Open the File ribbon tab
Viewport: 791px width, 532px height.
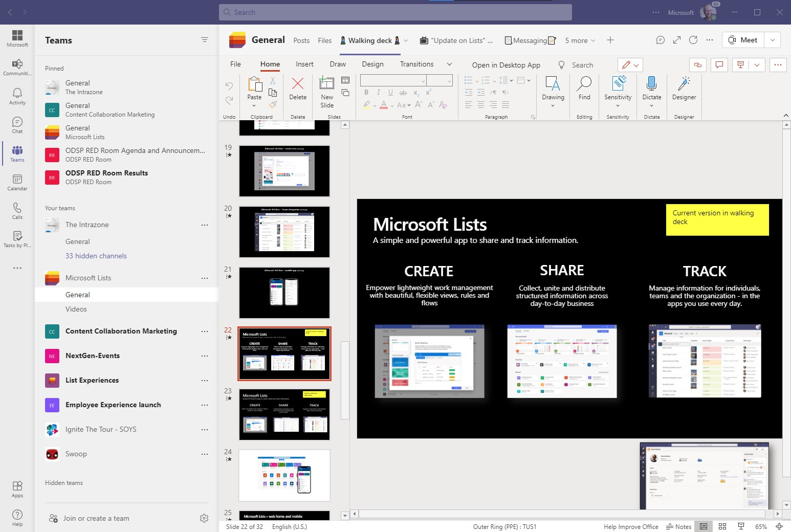(235, 64)
